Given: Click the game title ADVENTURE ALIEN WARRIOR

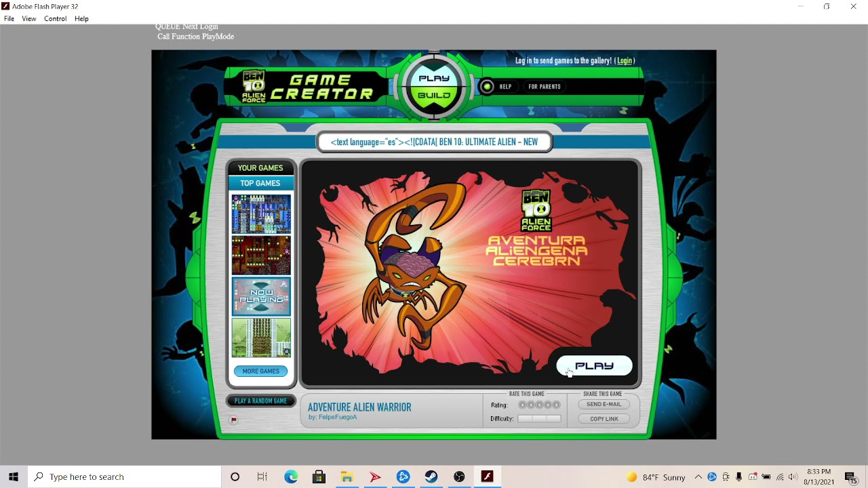Looking at the screenshot, I should (359, 407).
